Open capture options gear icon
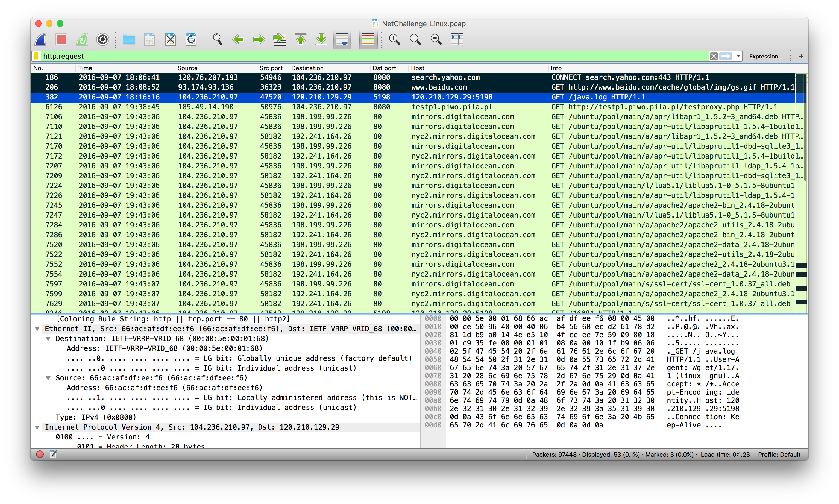The height and width of the screenshot is (504, 839). (x=102, y=39)
